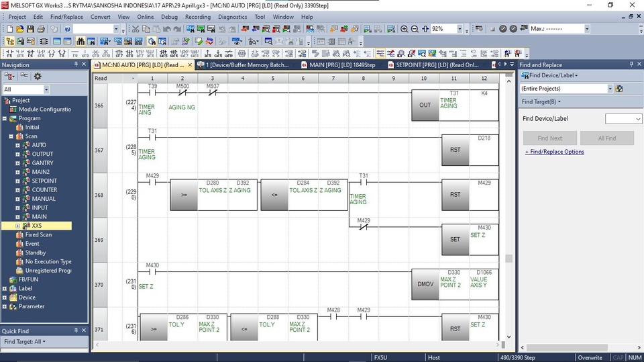Close the MC:N0 AUTO tab

[190, 65]
